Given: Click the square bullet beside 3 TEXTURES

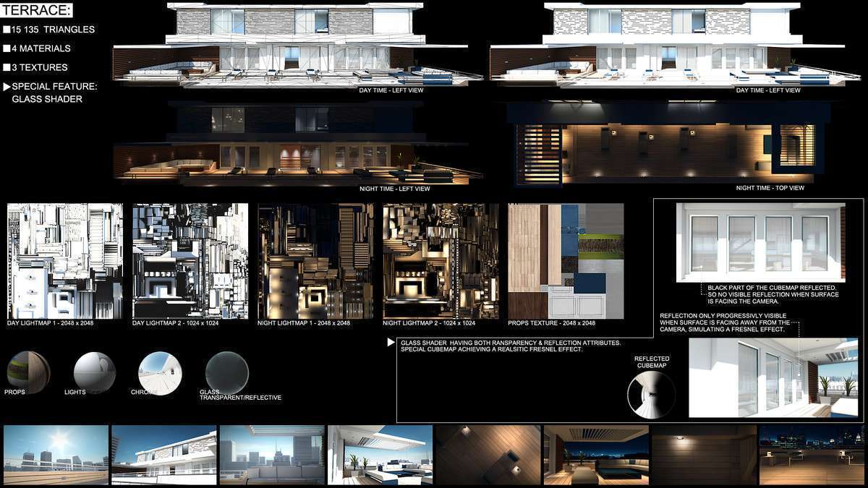Looking at the screenshot, I should [x=7, y=67].
